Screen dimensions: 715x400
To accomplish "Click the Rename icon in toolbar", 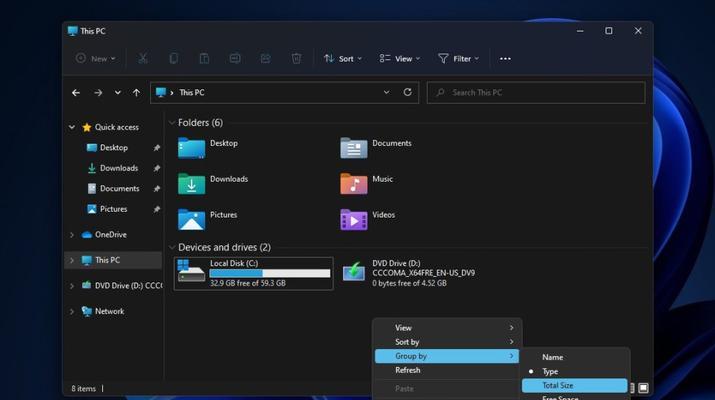I will click(x=235, y=58).
